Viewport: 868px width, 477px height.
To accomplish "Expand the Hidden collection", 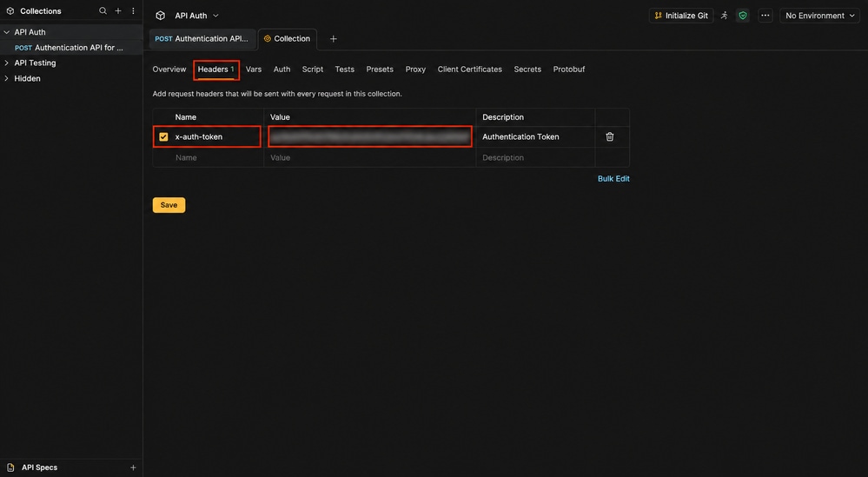I will pyautogui.click(x=7, y=78).
